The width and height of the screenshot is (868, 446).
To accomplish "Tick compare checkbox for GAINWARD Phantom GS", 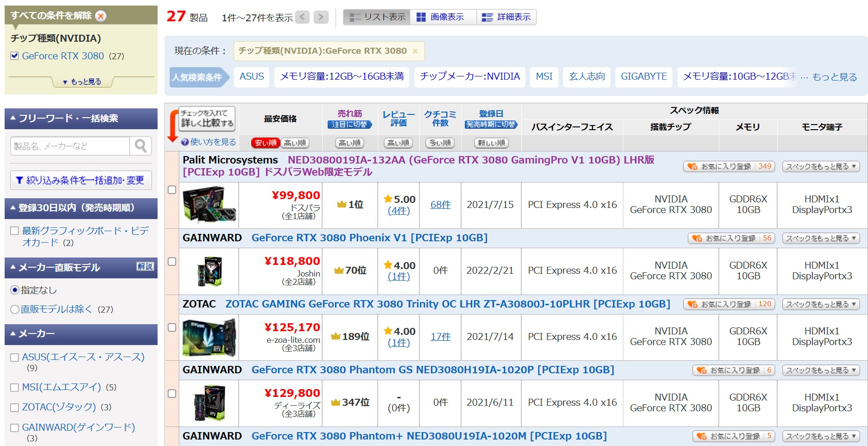I will coord(172,394).
